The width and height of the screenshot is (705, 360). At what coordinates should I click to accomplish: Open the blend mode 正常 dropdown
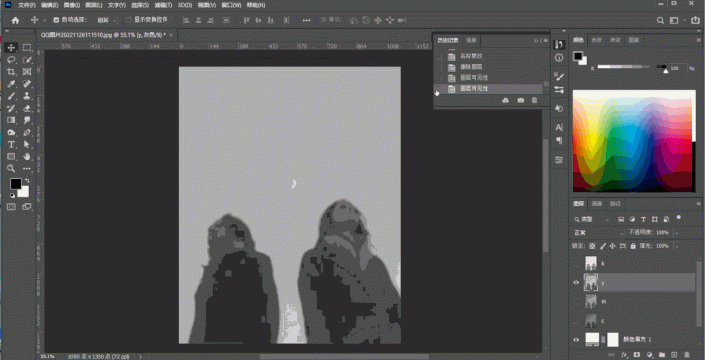598,233
